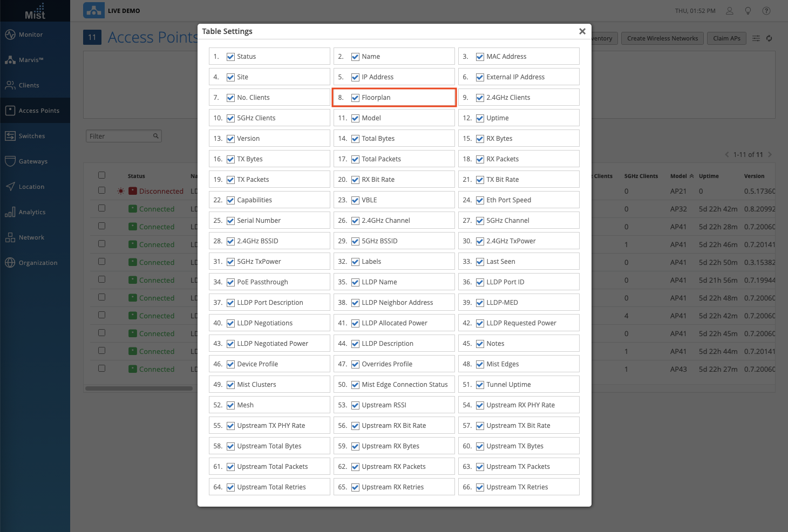Screen dimensions: 788x532
Task: Go to previous page arrow
Action: pyautogui.click(x=727, y=155)
